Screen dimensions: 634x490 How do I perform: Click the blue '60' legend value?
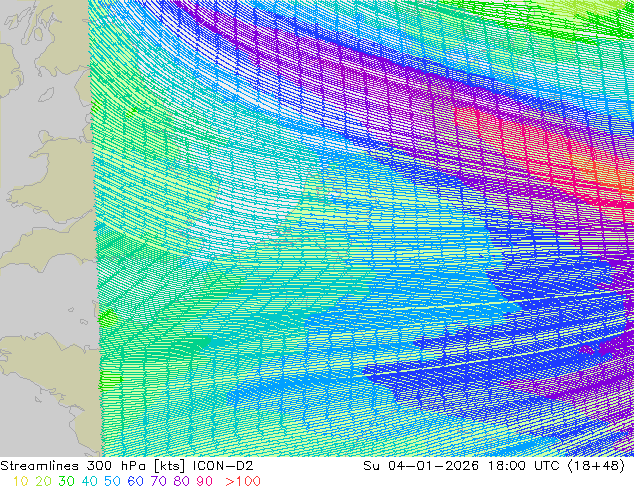tap(135, 481)
